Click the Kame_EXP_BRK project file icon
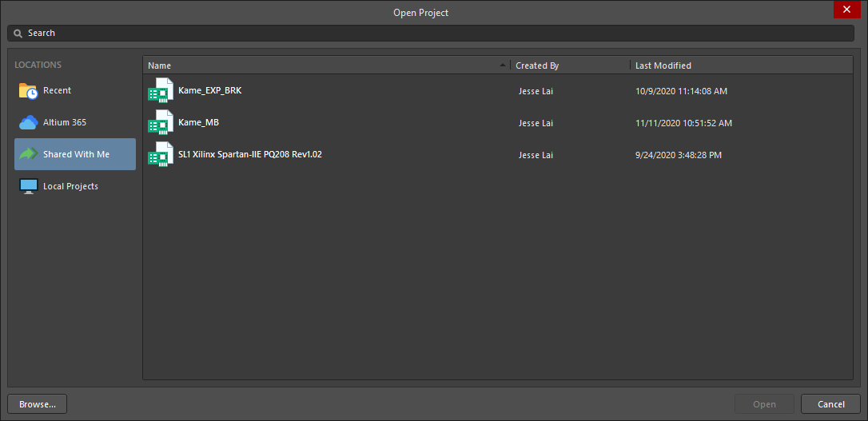The height and width of the screenshot is (421, 868). tap(161, 91)
